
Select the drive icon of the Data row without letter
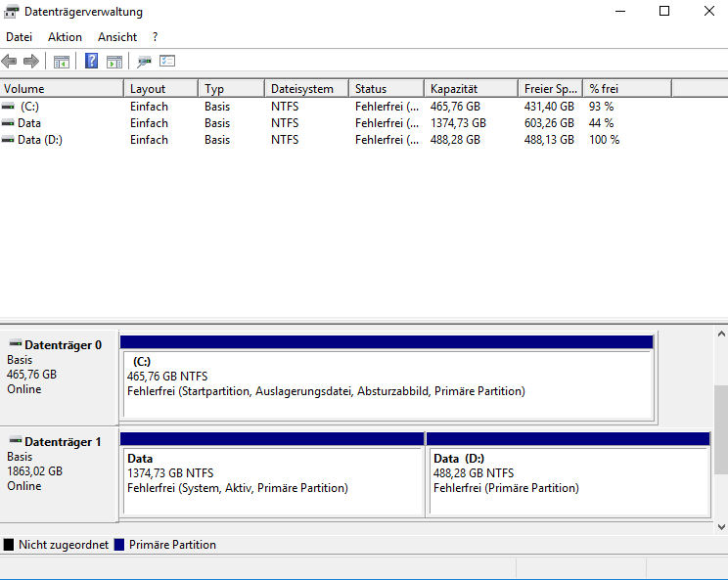tap(8, 123)
